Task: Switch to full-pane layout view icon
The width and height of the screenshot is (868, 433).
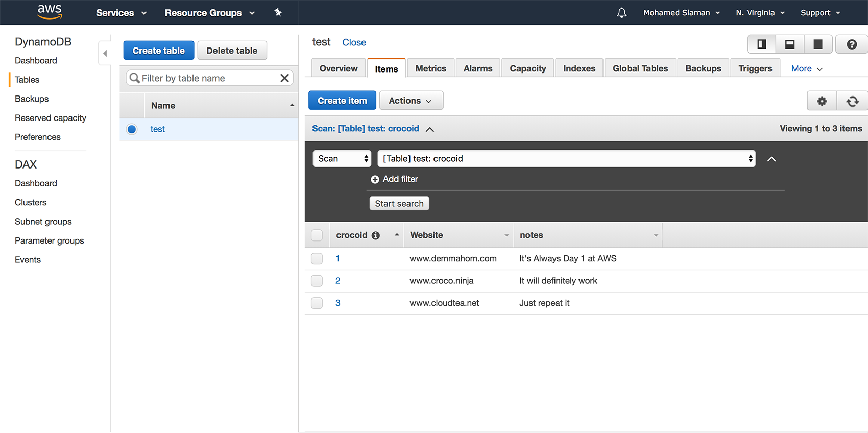Action: 818,44
